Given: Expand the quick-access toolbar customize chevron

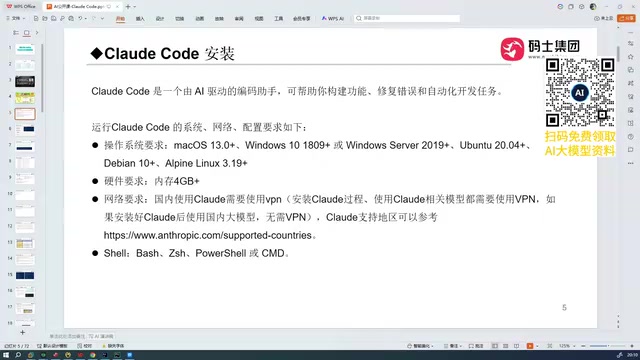Looking at the screenshot, I should (102, 18).
